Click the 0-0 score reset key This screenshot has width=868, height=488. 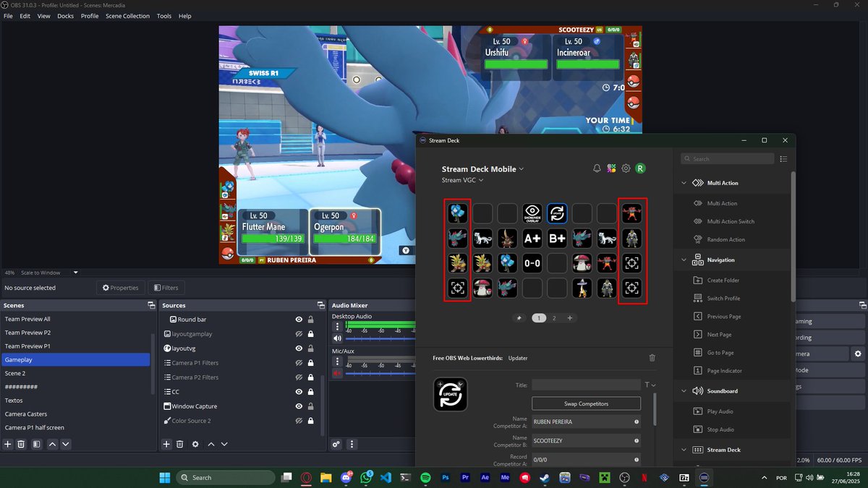click(532, 263)
